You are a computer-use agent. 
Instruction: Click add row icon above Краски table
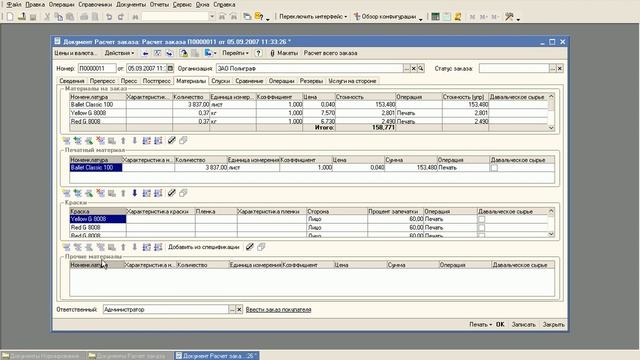(x=66, y=193)
